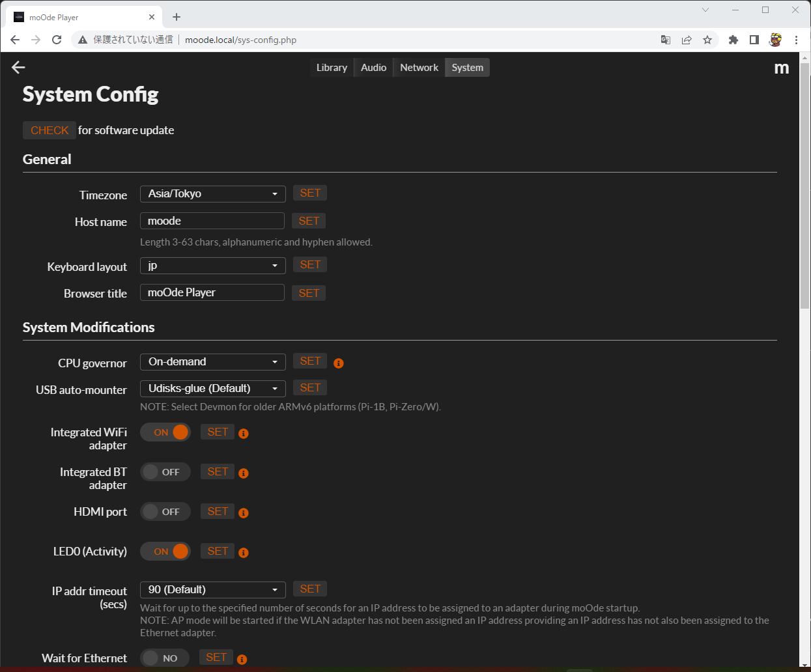The width and height of the screenshot is (811, 672).
Task: Switch to the Network tab
Action: click(x=419, y=68)
